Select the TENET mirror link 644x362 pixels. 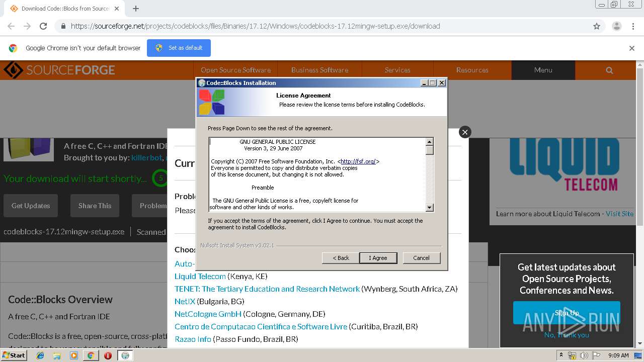(267, 289)
